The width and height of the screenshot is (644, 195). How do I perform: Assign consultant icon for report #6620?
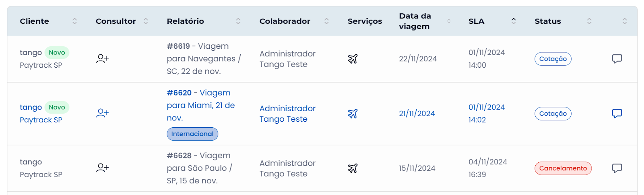102,113
